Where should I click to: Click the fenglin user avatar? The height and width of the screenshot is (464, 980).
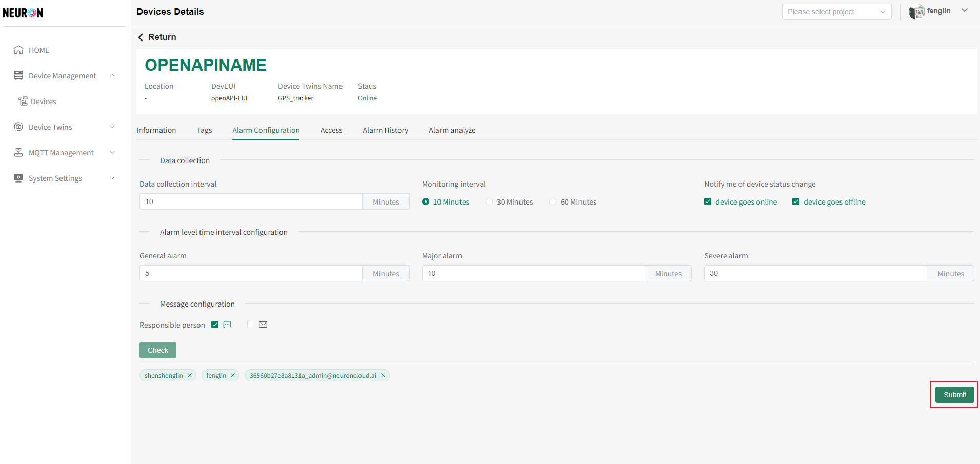[916, 12]
